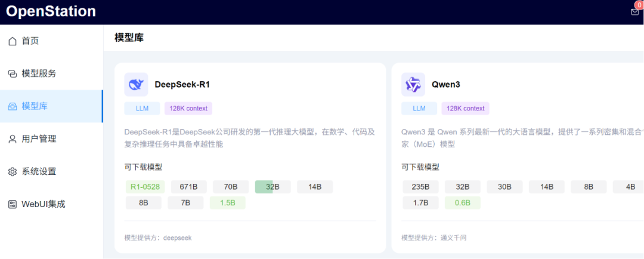Select the Qwen3 235B model tag

pyautogui.click(x=420, y=187)
